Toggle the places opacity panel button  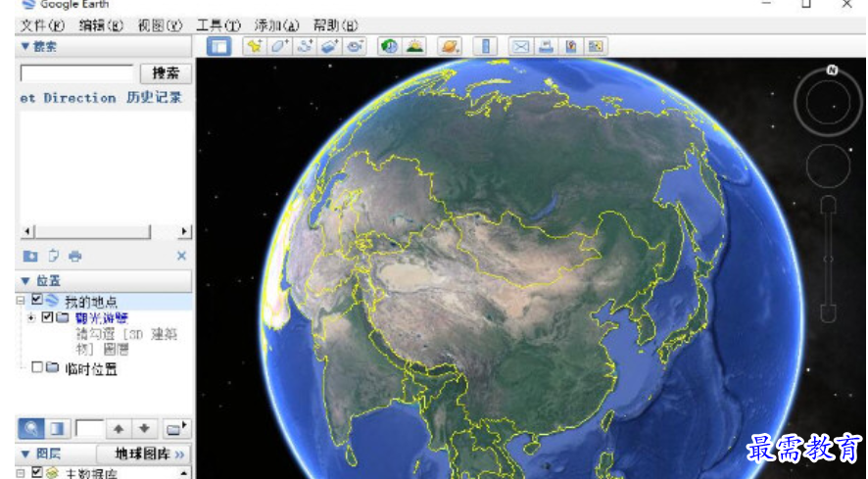57,429
